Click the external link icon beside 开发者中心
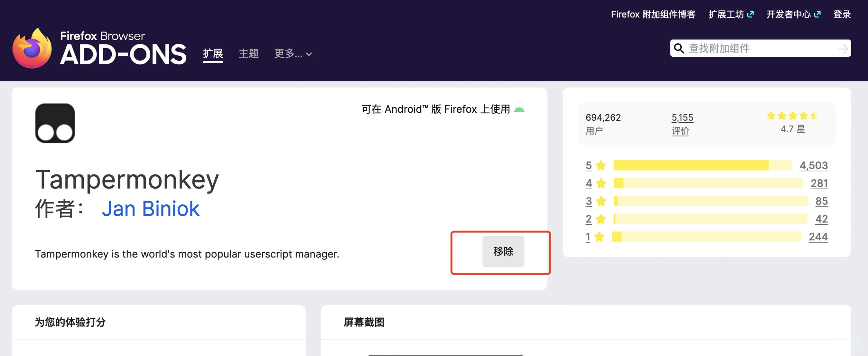The image size is (868, 356). coord(817,15)
